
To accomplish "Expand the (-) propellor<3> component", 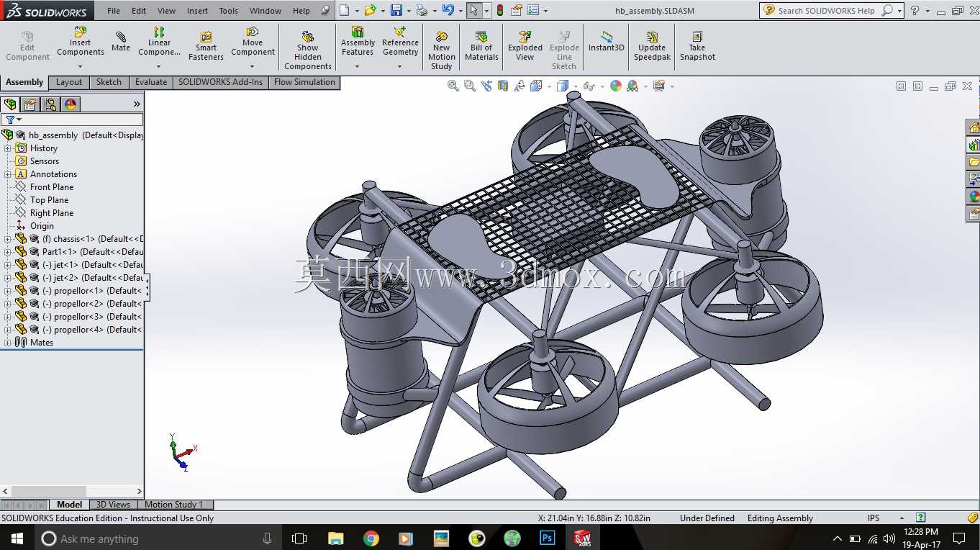I will 8,317.
